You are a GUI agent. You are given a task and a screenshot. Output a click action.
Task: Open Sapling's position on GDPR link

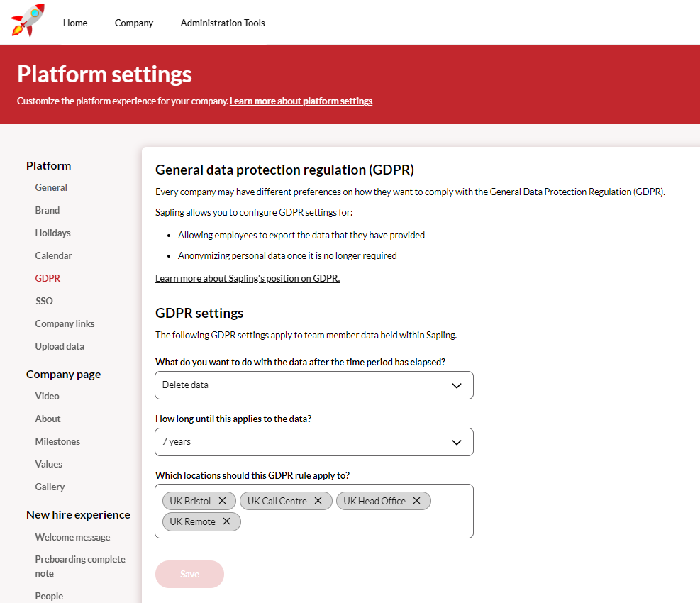(248, 279)
